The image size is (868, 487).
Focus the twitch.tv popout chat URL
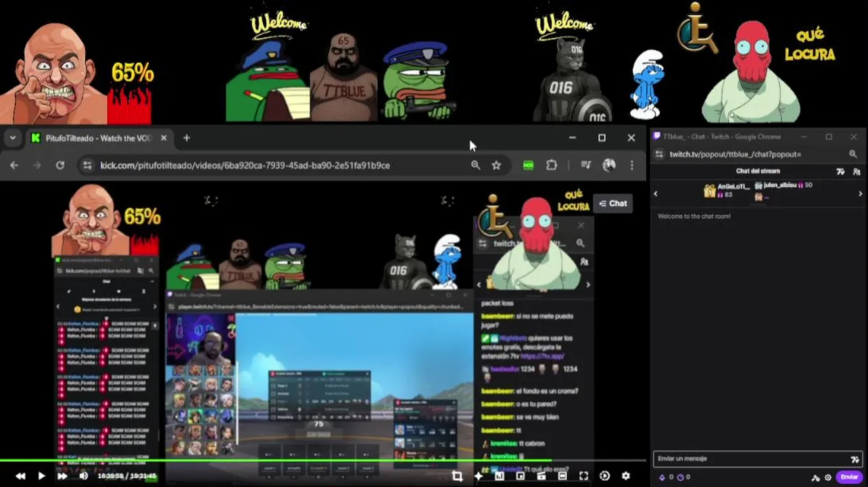735,154
